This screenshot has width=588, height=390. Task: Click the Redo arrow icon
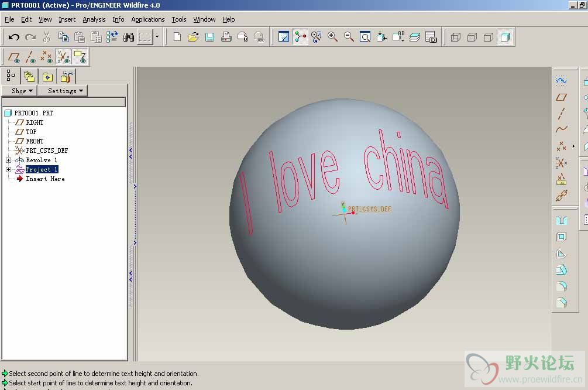pyautogui.click(x=30, y=37)
